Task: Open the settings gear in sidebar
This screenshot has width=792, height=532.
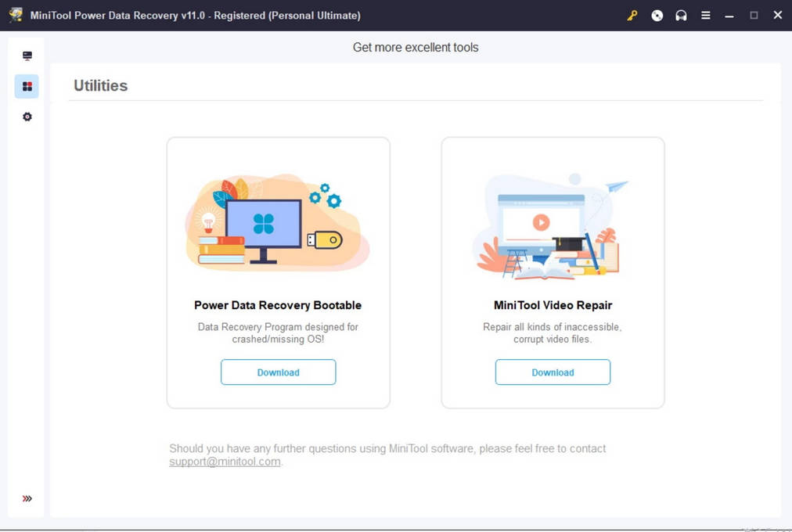Action: coord(27,117)
